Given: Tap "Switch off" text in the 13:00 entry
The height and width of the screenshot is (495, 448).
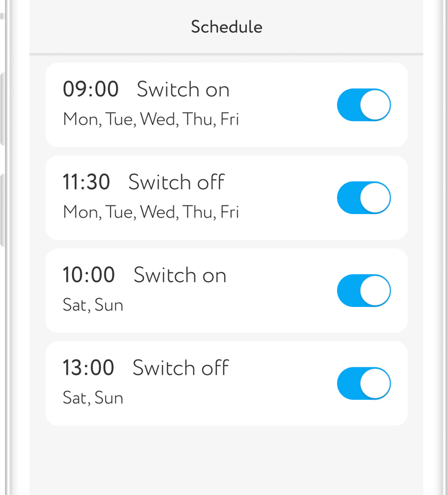Looking at the screenshot, I should 180,368.
